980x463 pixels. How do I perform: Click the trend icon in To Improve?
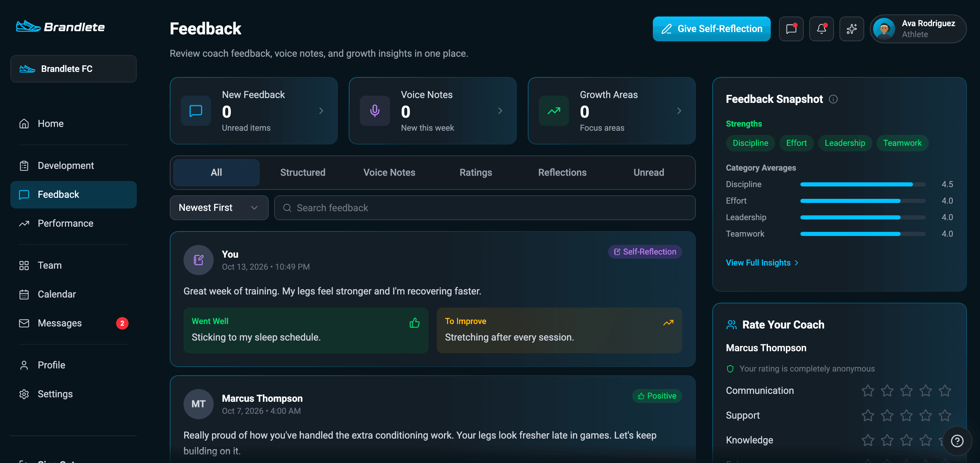[668, 323]
